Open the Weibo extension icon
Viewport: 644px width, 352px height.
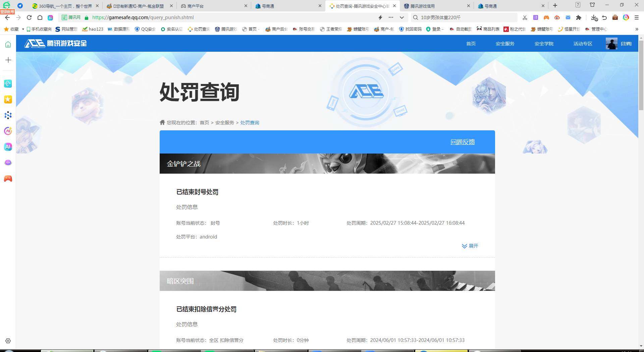point(557,17)
